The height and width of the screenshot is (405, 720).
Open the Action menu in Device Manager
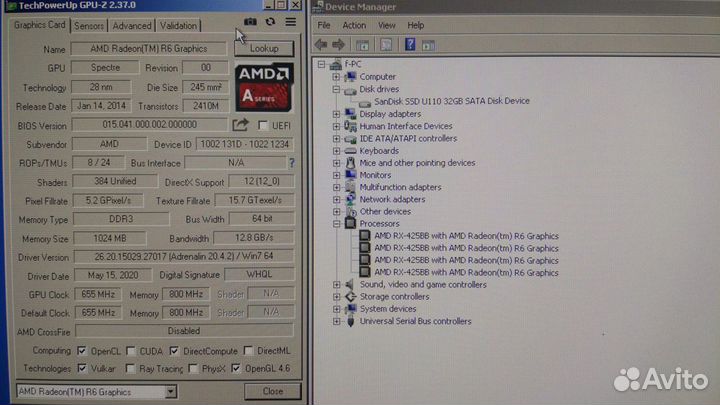pyautogui.click(x=354, y=25)
